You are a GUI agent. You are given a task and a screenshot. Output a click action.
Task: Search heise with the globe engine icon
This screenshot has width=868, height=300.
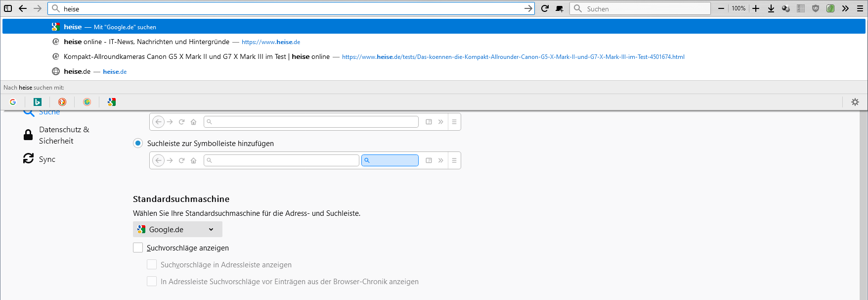tap(87, 102)
